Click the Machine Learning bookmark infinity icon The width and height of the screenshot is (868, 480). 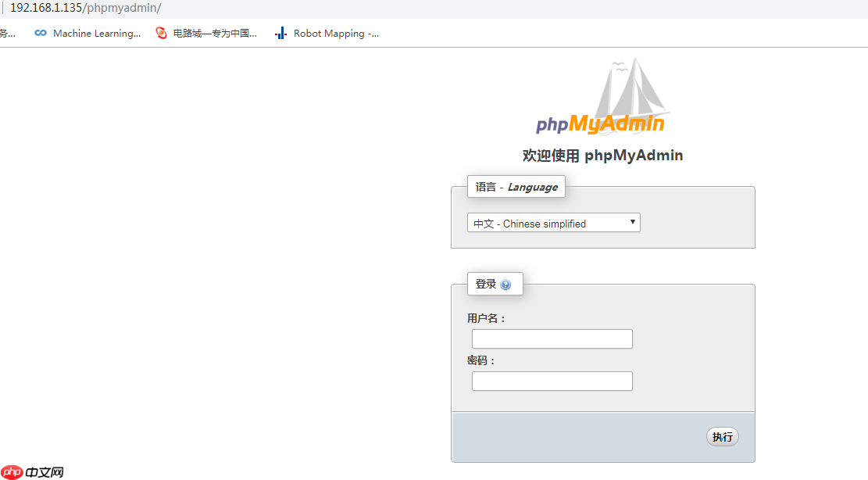point(41,33)
